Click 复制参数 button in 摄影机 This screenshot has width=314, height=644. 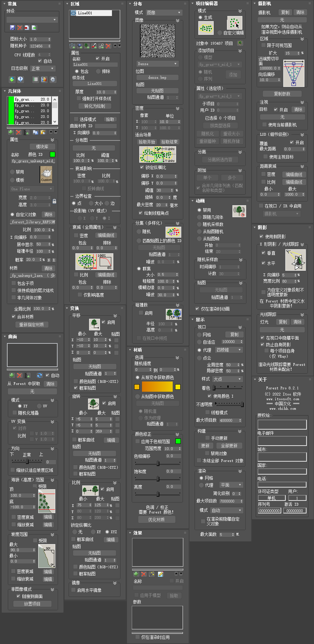coord(282,93)
